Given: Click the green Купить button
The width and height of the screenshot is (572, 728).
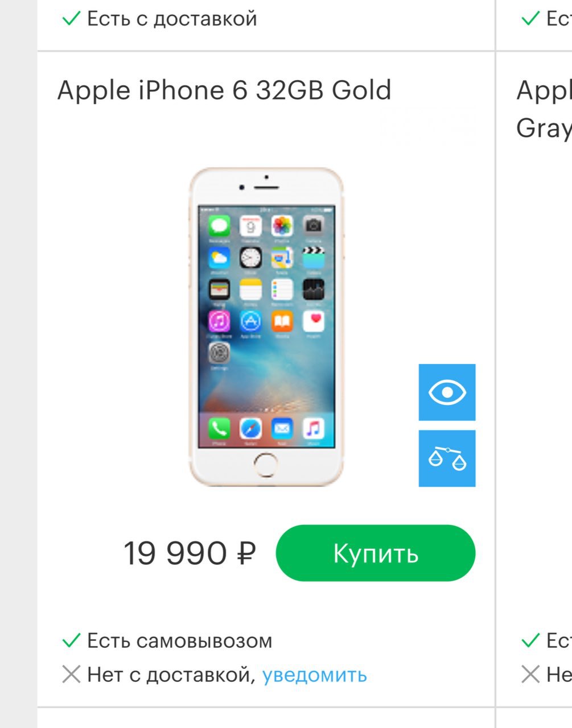Looking at the screenshot, I should pyautogui.click(x=376, y=553).
